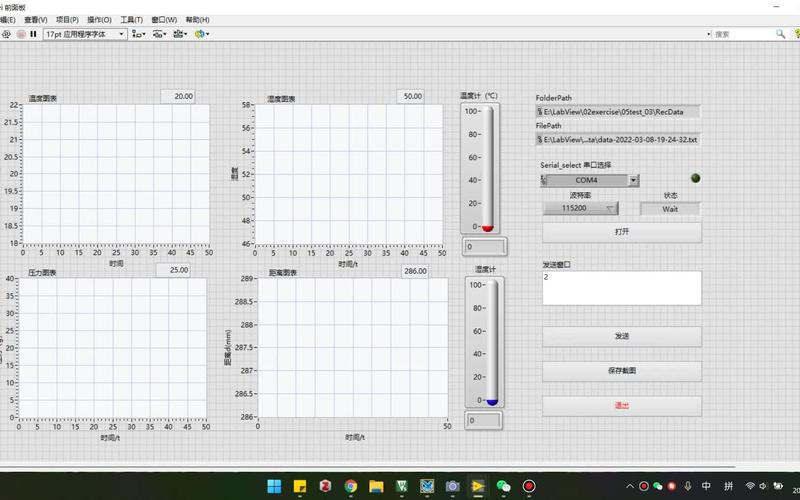Click the numeric box under the red thermometer

pyautogui.click(x=484, y=247)
